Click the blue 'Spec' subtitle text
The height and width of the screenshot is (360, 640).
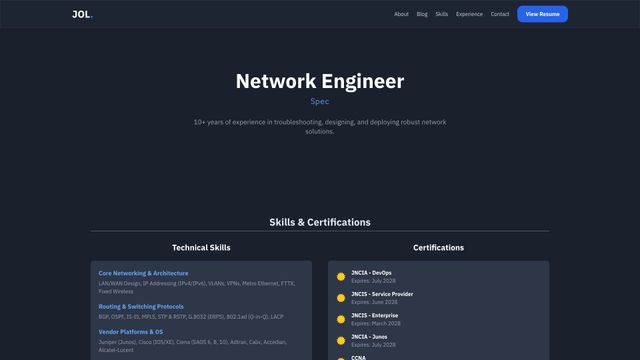coord(320,101)
